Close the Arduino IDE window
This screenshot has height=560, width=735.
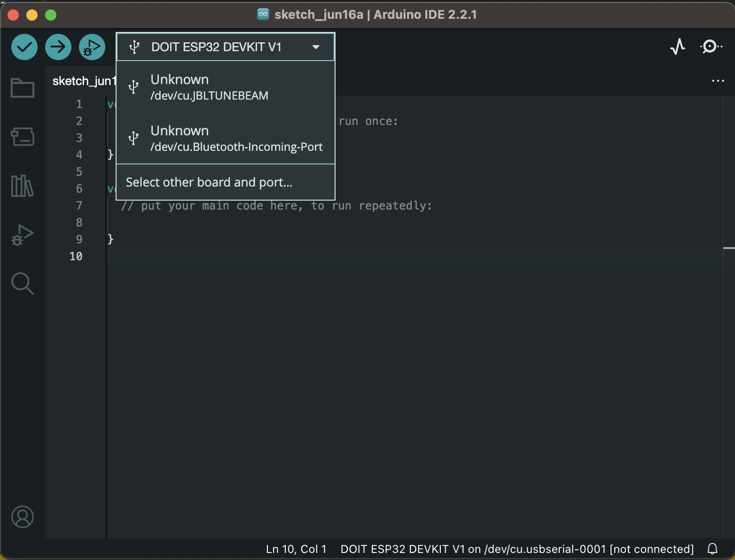pos(13,15)
